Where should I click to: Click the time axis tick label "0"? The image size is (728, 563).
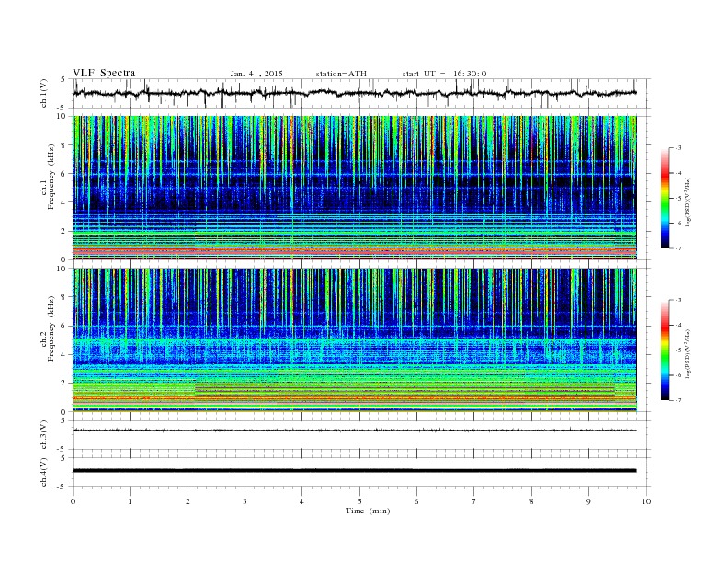73,501
